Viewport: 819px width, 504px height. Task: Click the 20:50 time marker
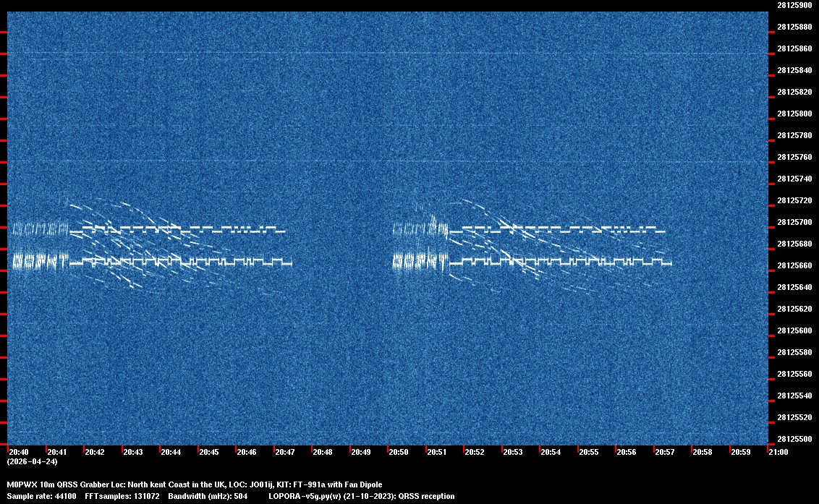click(399, 452)
